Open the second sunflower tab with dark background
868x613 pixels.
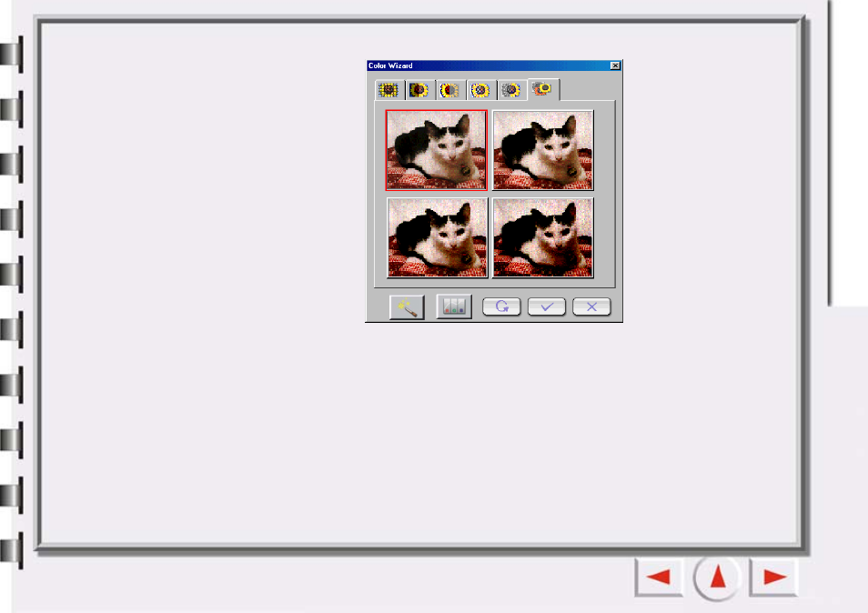point(419,90)
